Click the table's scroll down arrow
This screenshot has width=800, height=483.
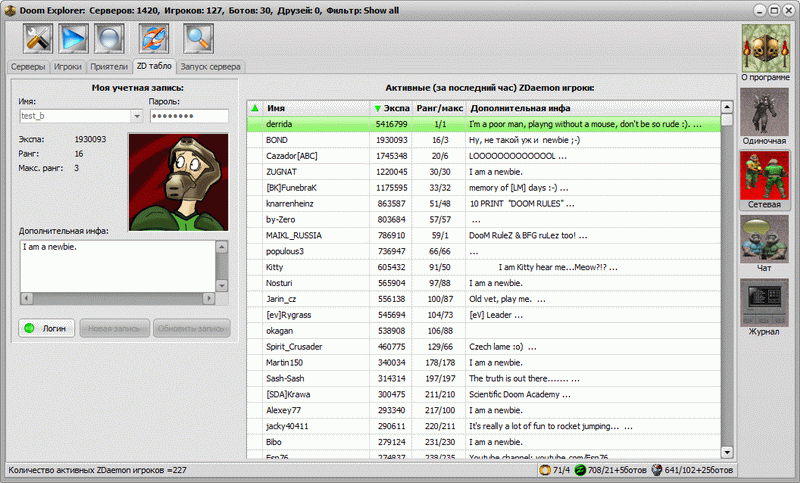(x=727, y=451)
